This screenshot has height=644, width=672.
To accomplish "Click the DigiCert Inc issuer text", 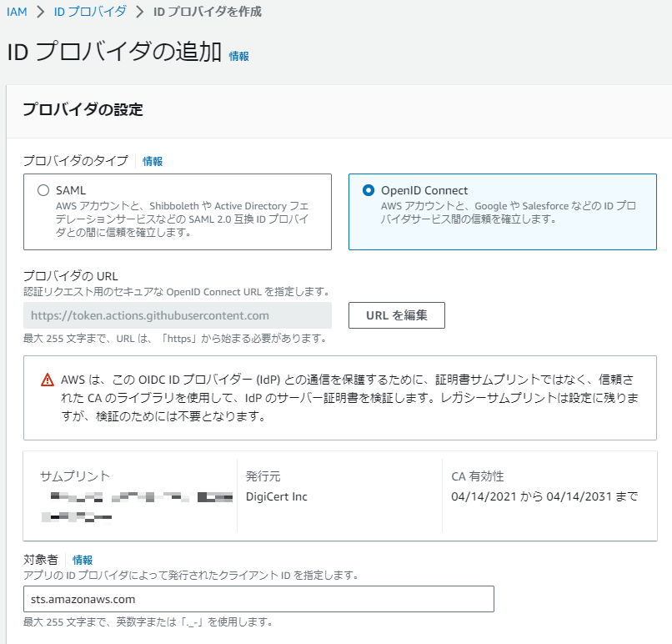I will click(277, 496).
